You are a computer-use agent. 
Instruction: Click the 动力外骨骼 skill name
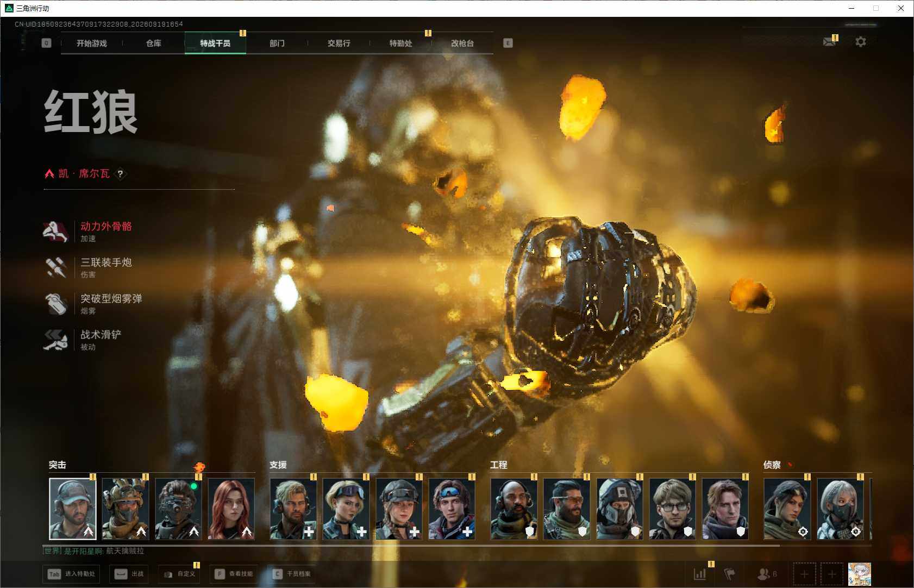106,227
